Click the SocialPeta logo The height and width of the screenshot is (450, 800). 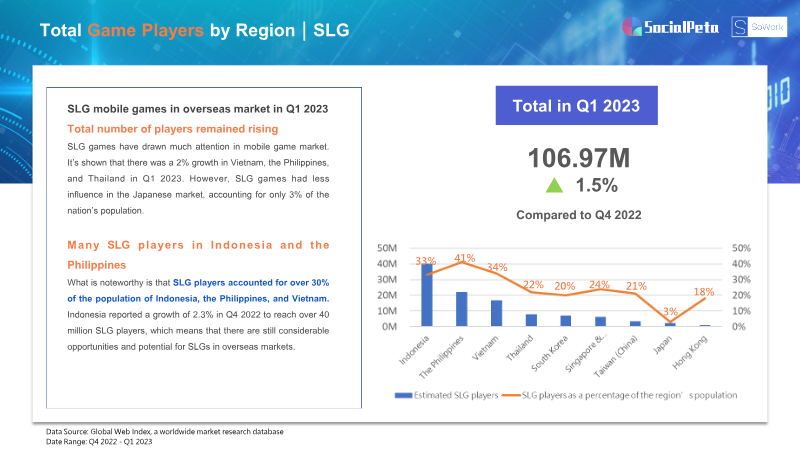coord(670,27)
